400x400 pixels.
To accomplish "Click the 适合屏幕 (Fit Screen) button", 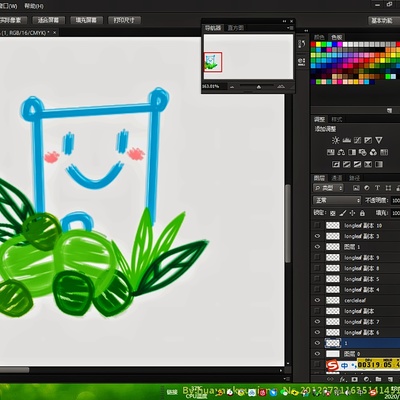I will coord(48,20).
